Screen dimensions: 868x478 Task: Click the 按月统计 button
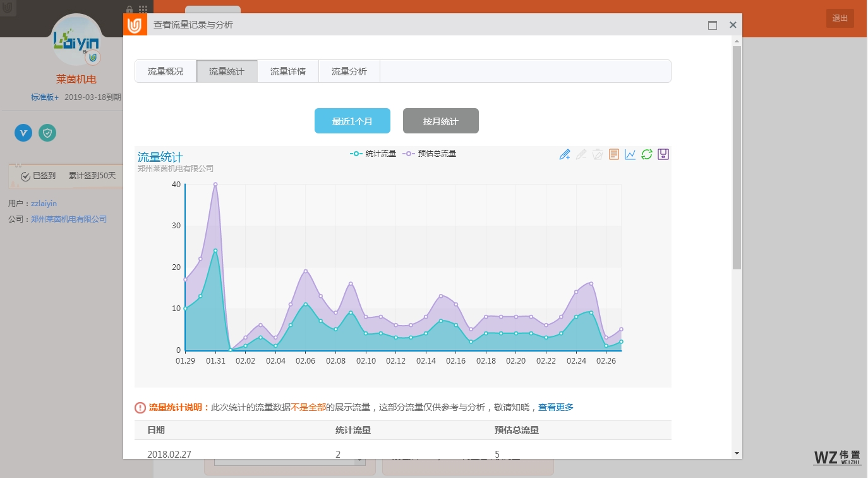(441, 121)
